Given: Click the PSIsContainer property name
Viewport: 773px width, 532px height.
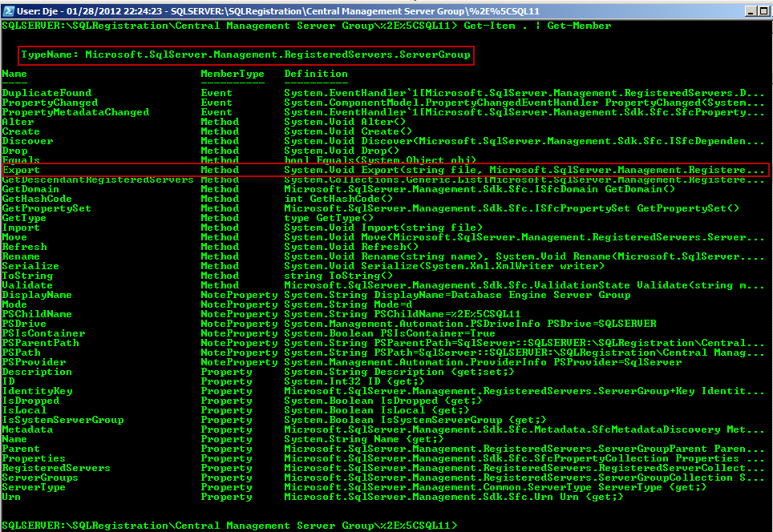Looking at the screenshot, I should coord(40,333).
